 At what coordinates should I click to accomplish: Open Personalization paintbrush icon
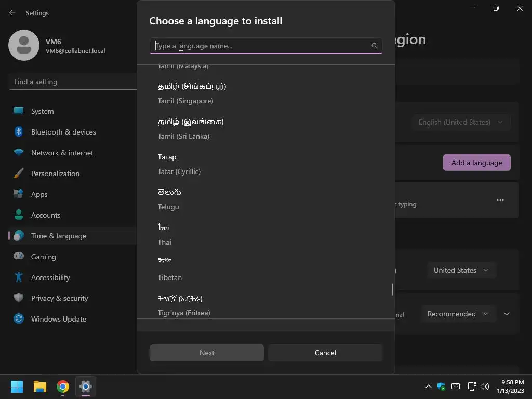click(19, 174)
